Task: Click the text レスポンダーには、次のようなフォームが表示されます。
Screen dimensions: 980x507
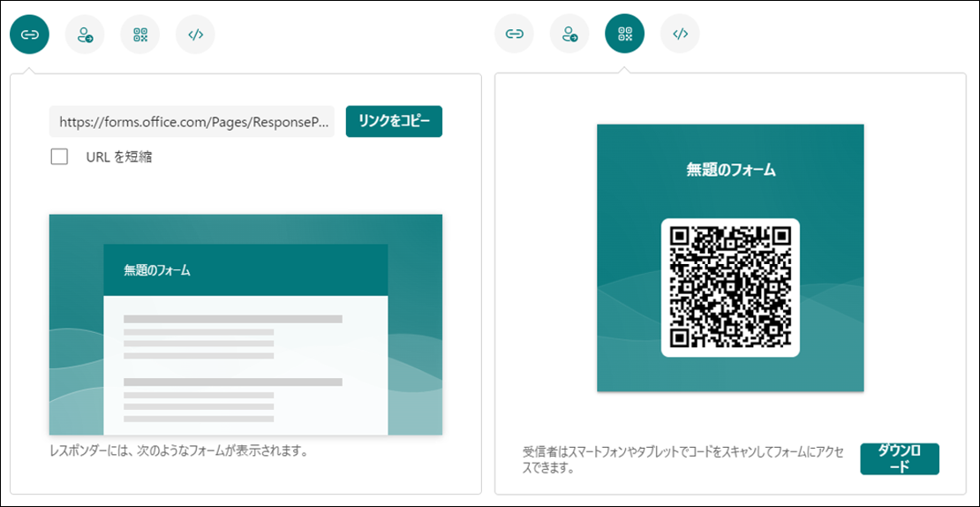Action: coord(178,450)
